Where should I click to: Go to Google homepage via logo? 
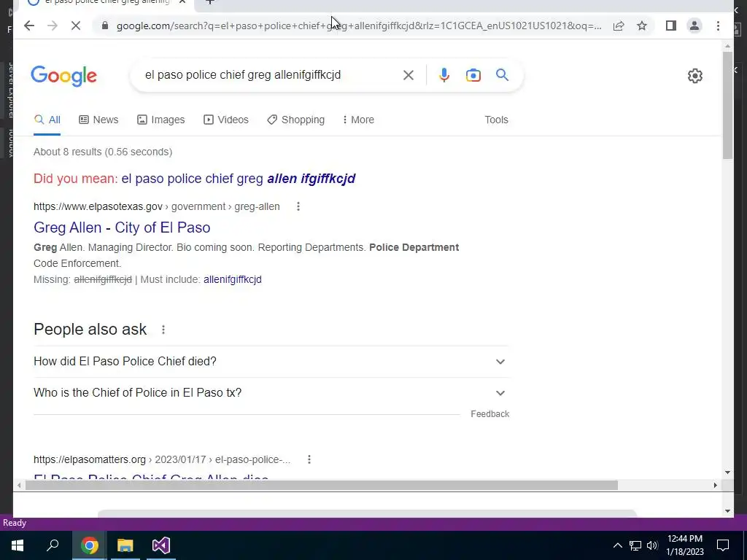point(64,76)
